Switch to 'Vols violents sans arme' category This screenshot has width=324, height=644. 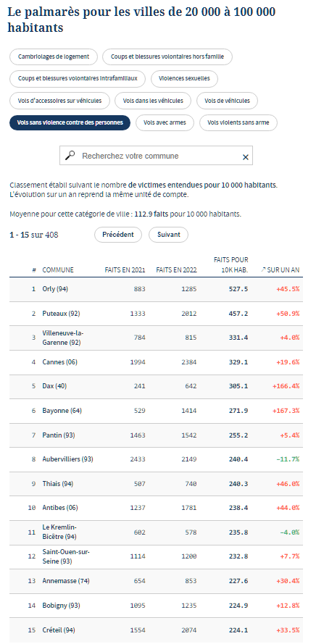click(238, 122)
